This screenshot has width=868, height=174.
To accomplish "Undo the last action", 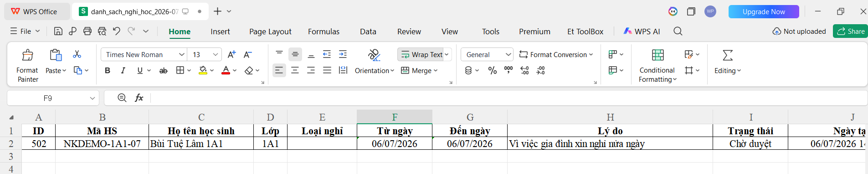I will pyautogui.click(x=117, y=31).
